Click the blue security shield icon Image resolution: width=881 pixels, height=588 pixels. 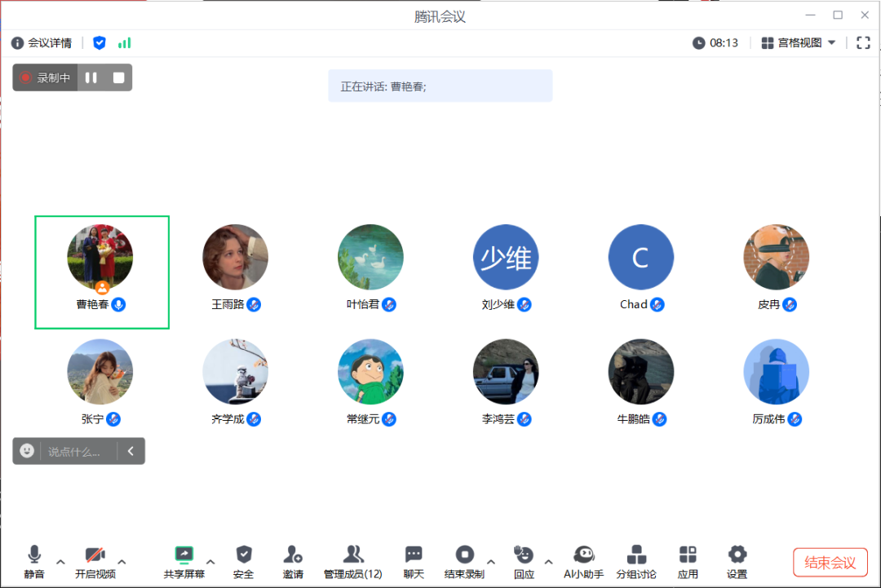point(100,42)
